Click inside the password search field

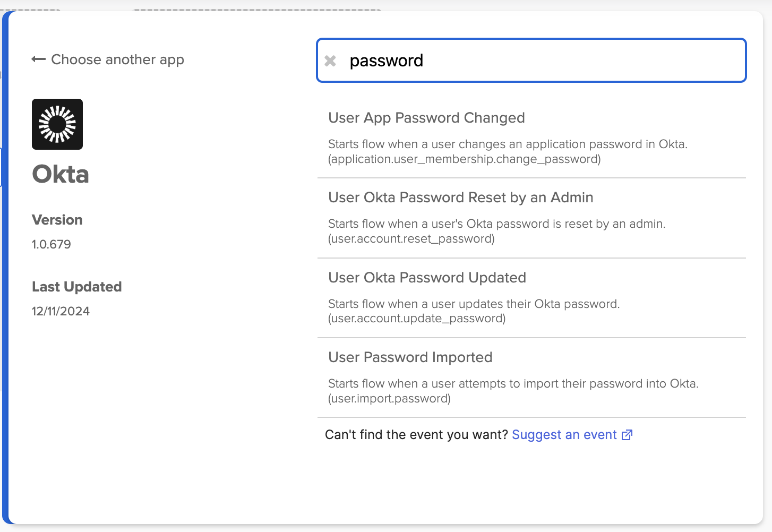pyautogui.click(x=478, y=61)
